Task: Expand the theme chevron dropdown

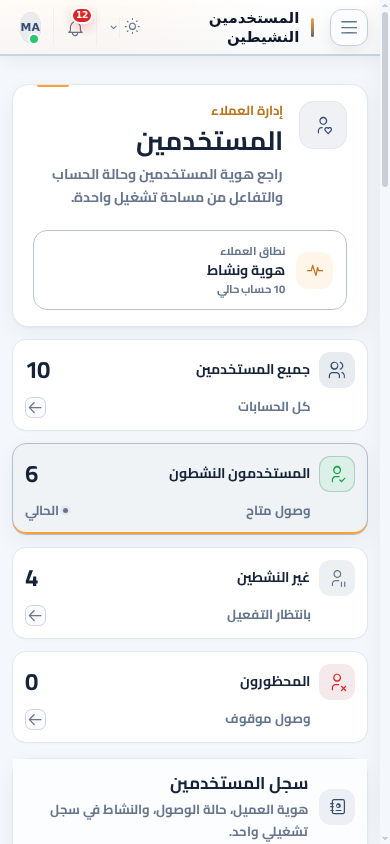Action: pyautogui.click(x=114, y=27)
